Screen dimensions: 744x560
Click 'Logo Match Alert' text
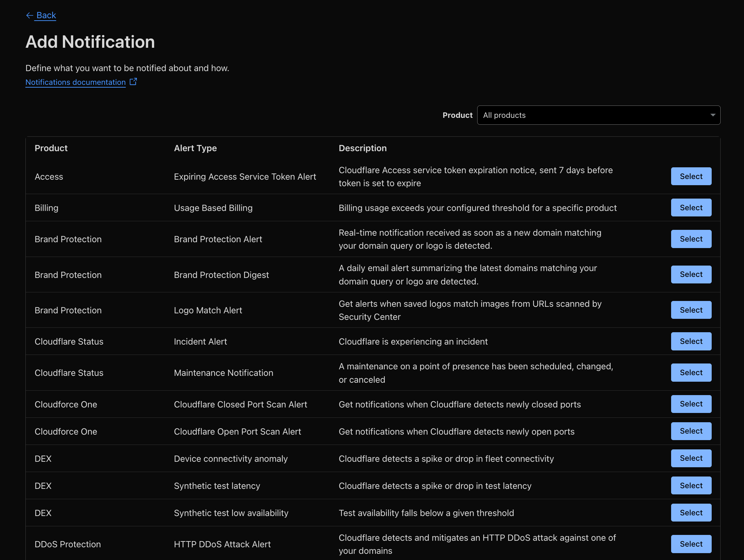pos(208,310)
